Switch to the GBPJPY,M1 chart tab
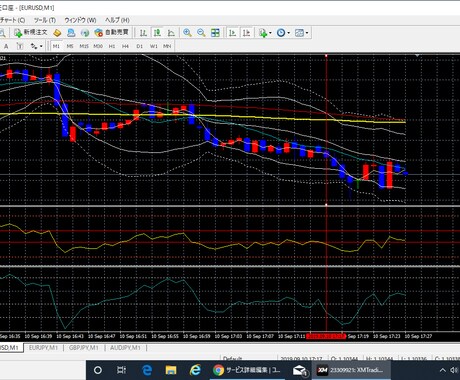The width and height of the screenshot is (460, 380). point(84,348)
